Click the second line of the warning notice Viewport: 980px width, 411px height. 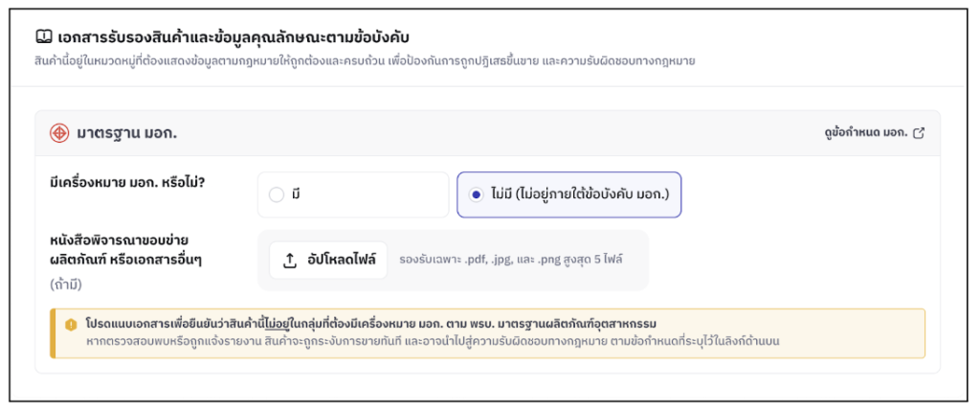point(431,341)
